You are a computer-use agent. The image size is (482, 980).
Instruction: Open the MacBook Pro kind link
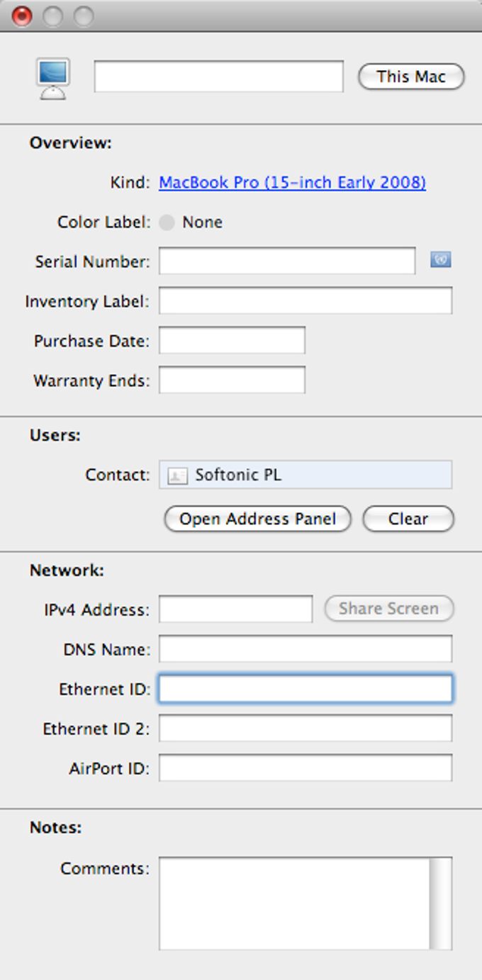pyautogui.click(x=292, y=183)
